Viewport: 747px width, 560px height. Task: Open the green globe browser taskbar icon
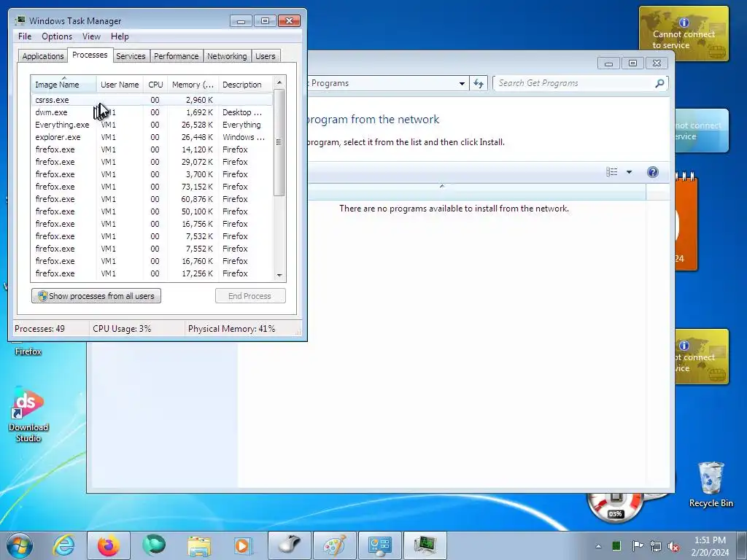click(153, 545)
